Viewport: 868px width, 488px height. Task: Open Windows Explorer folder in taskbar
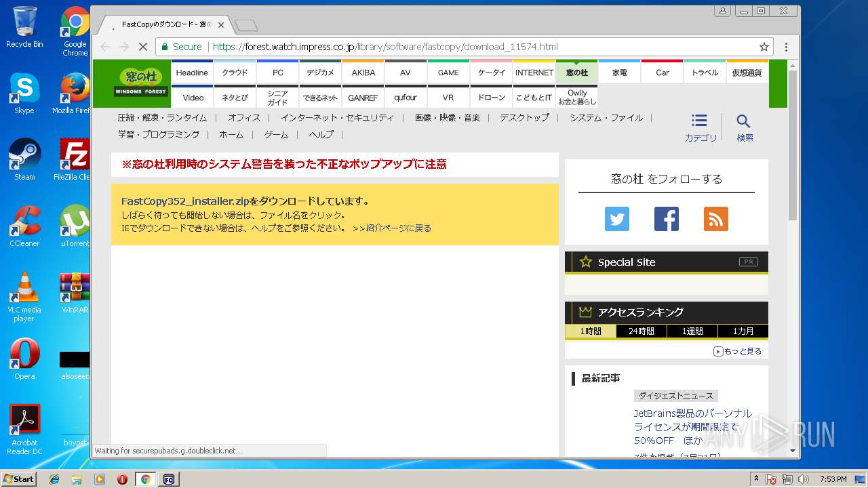point(77,479)
